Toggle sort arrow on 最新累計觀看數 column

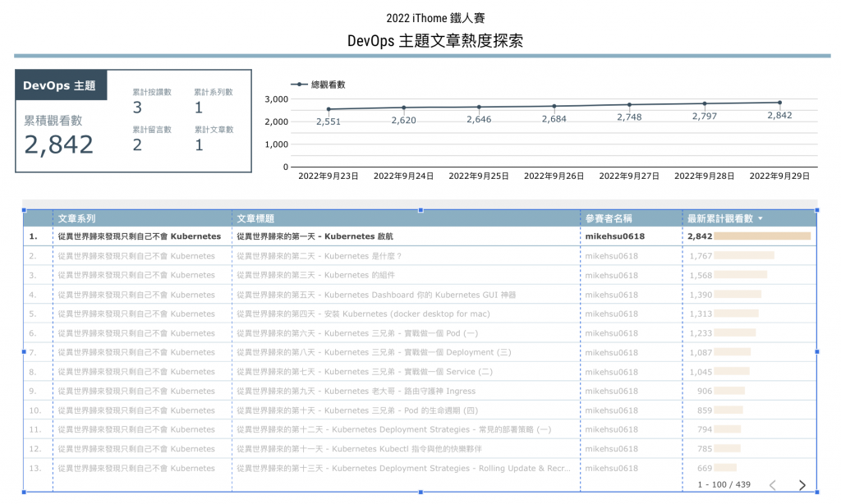pos(761,219)
